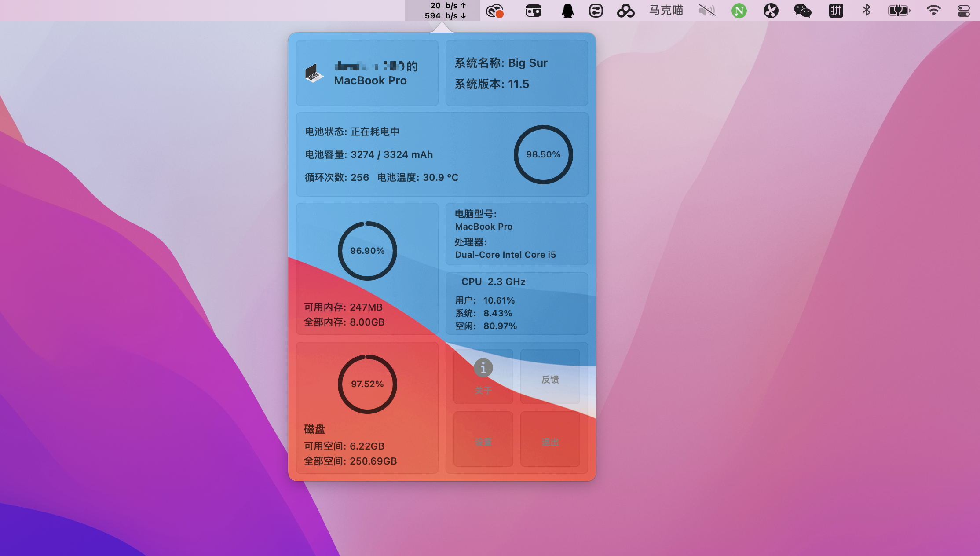Open the Wi-Fi status menu
The height and width of the screenshot is (556, 980).
pyautogui.click(x=933, y=11)
